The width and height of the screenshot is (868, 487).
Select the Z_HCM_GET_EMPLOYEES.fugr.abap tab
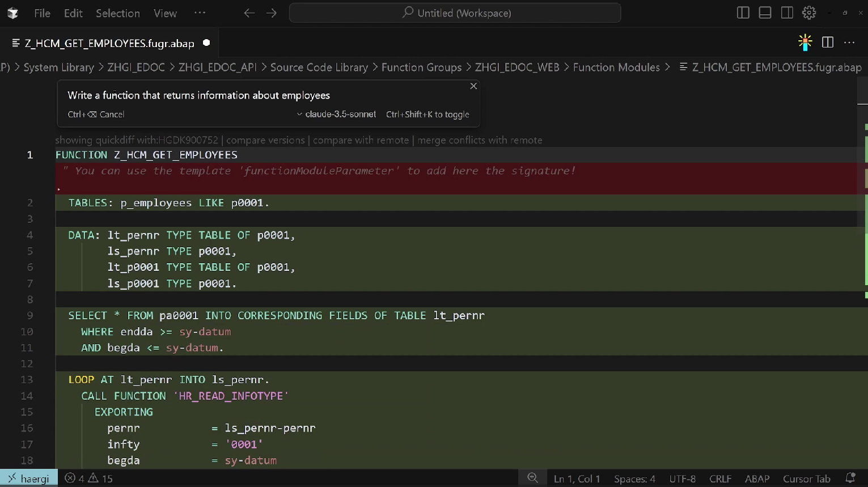[110, 43]
